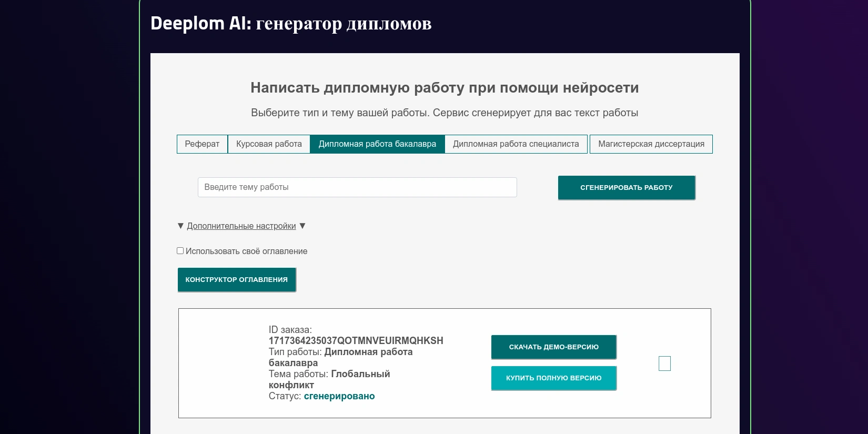
Task: Click the Написать дипломную работу heading
Action: (x=445, y=88)
